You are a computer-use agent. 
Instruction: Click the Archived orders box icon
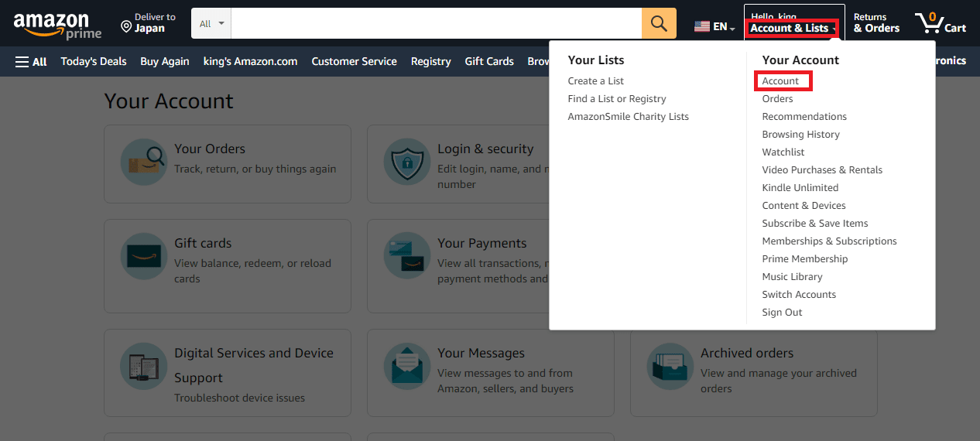(670, 366)
